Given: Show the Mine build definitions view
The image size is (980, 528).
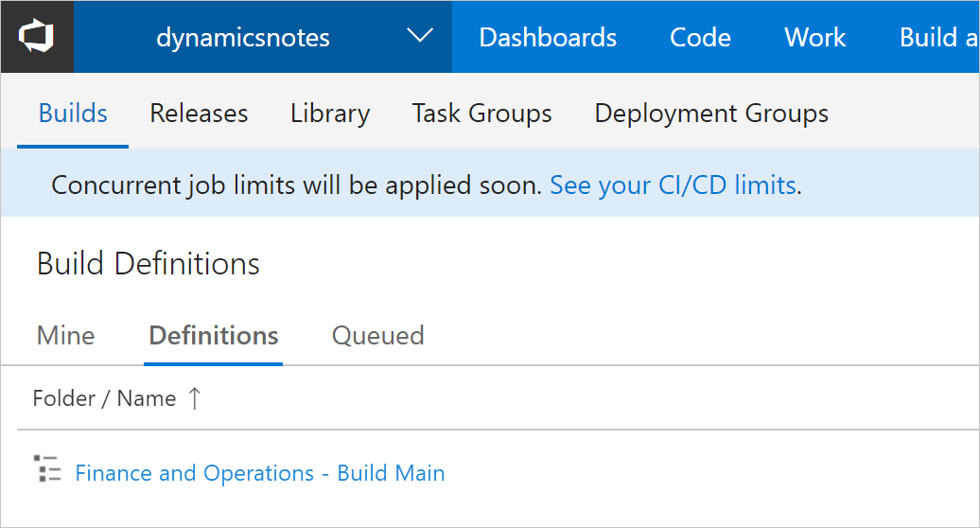Looking at the screenshot, I should [65, 335].
